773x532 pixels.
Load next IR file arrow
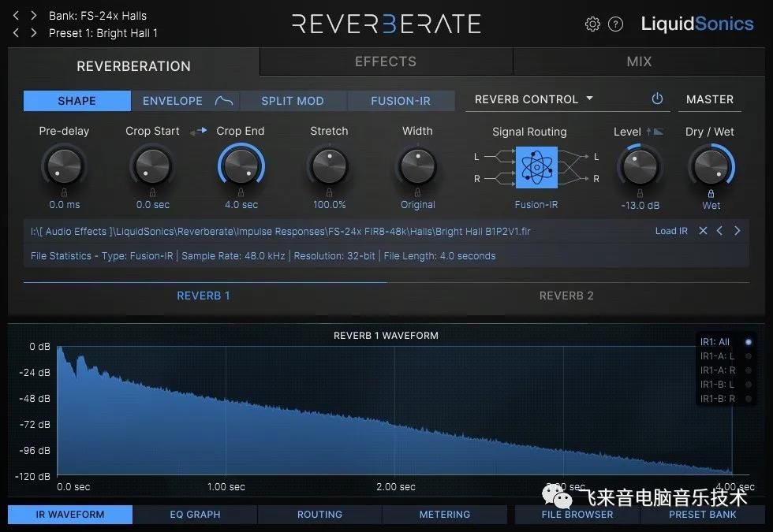click(x=737, y=230)
